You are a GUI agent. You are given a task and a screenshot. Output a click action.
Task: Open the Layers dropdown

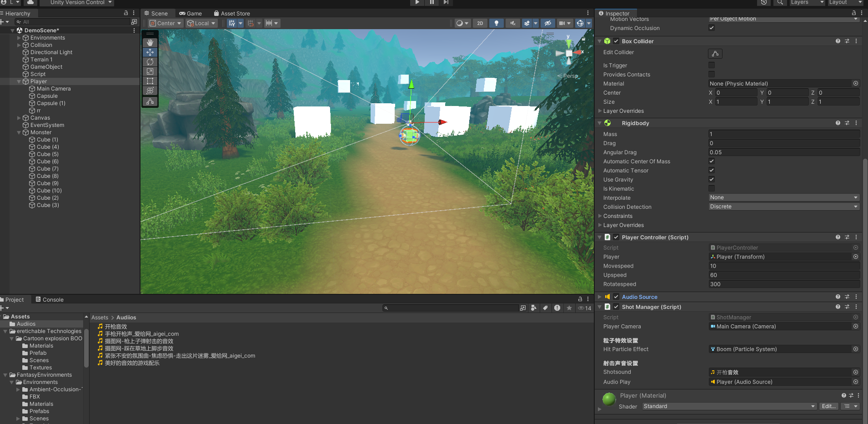[x=807, y=2]
